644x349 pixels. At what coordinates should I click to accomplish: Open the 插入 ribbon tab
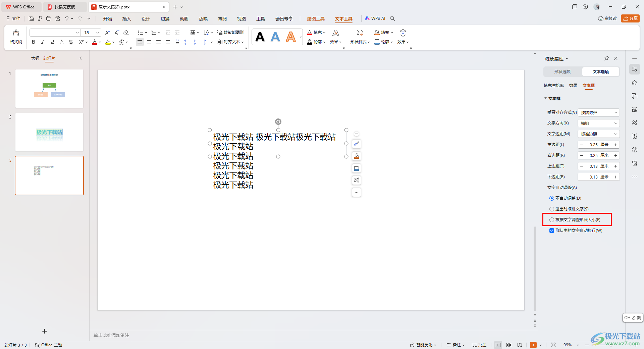point(126,19)
